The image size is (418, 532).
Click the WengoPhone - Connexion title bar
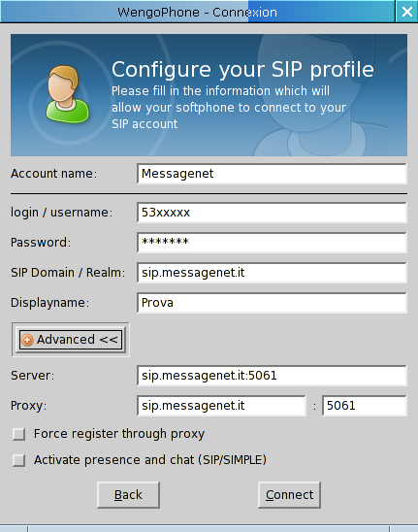[197, 12]
